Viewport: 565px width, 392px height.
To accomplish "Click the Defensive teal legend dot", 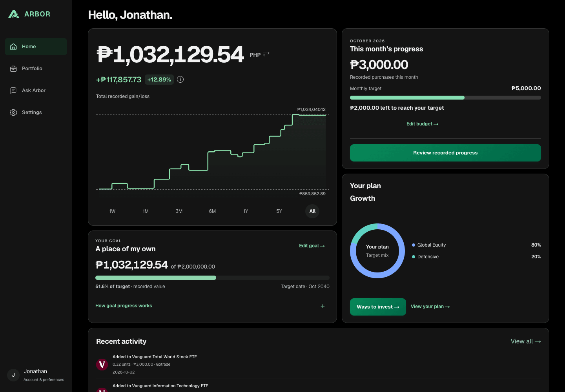I will pos(414,257).
